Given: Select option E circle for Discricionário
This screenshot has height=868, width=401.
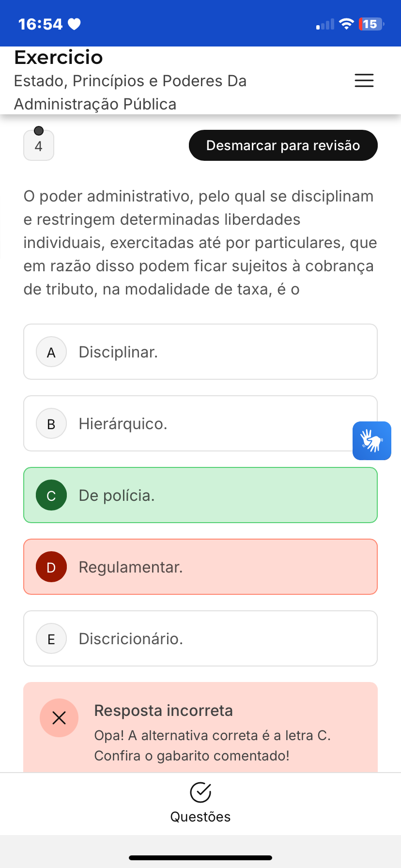Looking at the screenshot, I should (51, 639).
